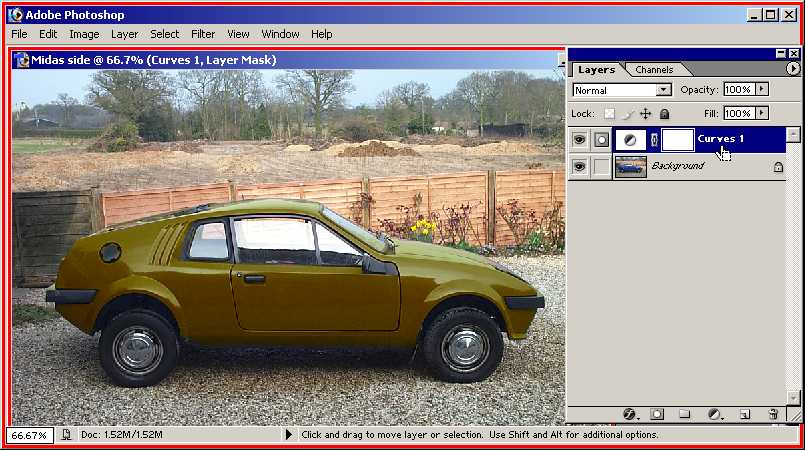The width and height of the screenshot is (805, 450).
Task: Open the Filter menu
Action: pos(203,34)
